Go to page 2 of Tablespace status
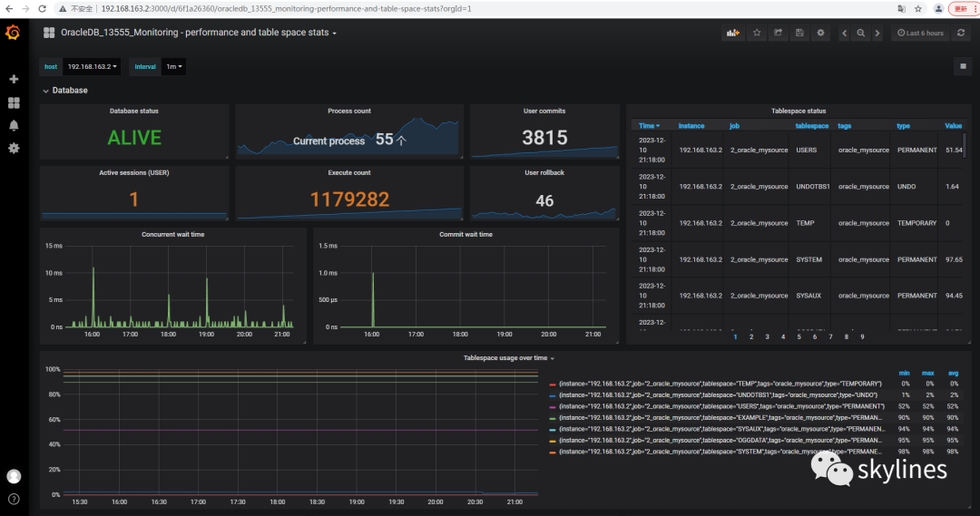Screen dimensions: 980x516 coord(751,336)
